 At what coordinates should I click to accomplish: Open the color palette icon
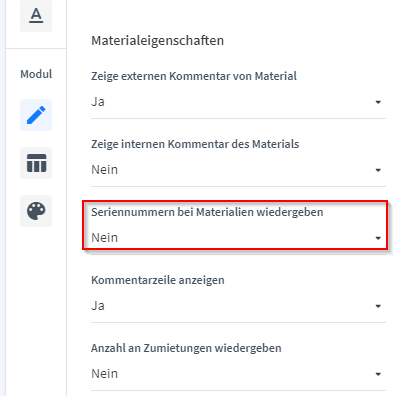[x=36, y=211]
